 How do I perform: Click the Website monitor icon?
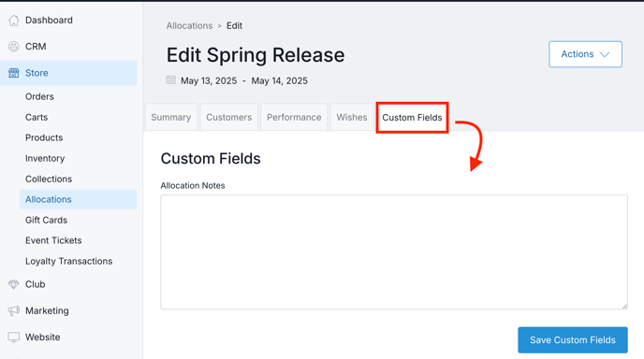13,337
